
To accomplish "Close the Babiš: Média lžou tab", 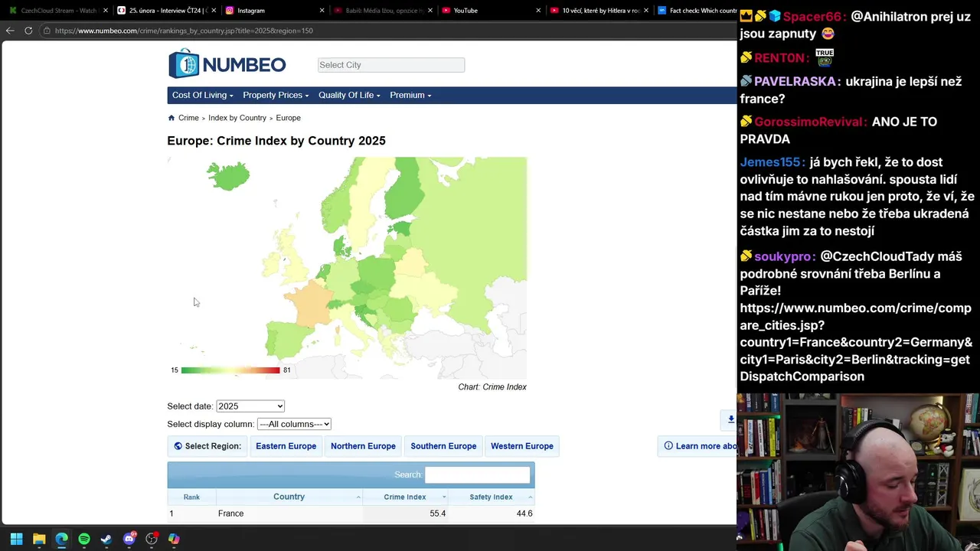I will coord(430,11).
